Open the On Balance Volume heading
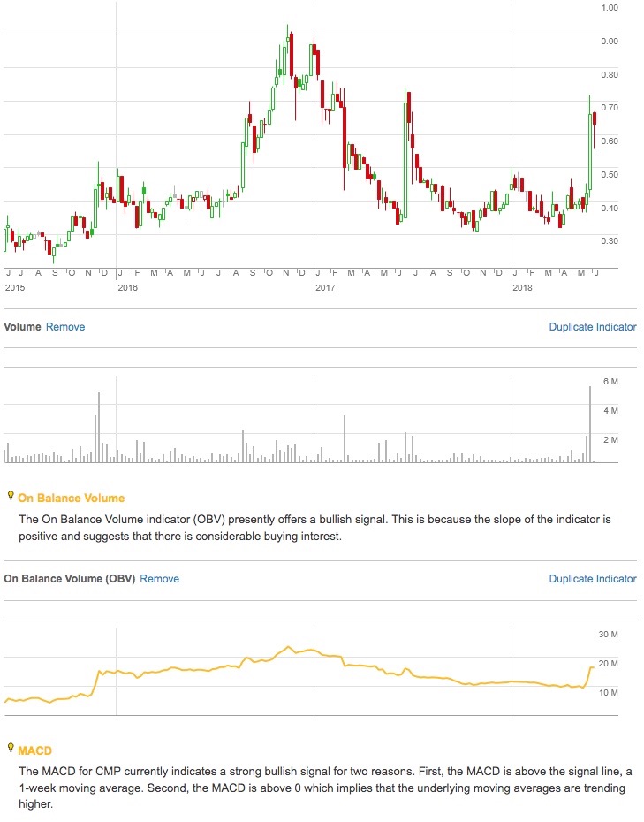The height and width of the screenshot is (822, 644). pos(72,498)
